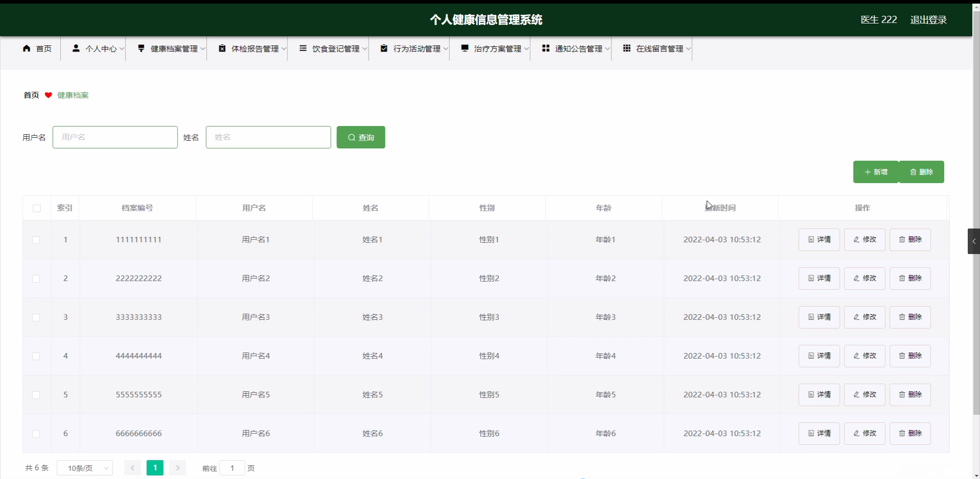
Task: Click the grid icon beside 在线留言管理
Action: coord(627,48)
